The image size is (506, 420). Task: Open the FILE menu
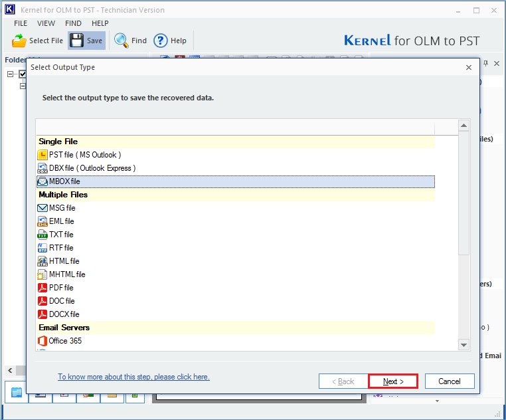21,23
